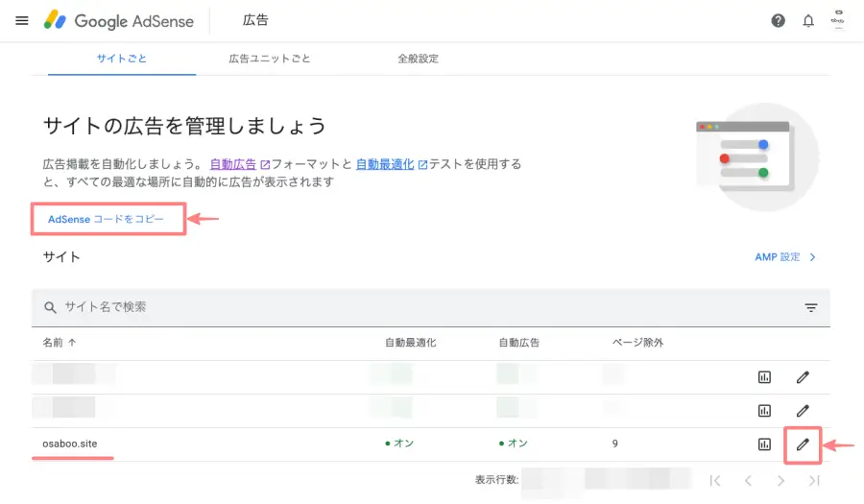Click the ページ除外 column header

(x=637, y=343)
